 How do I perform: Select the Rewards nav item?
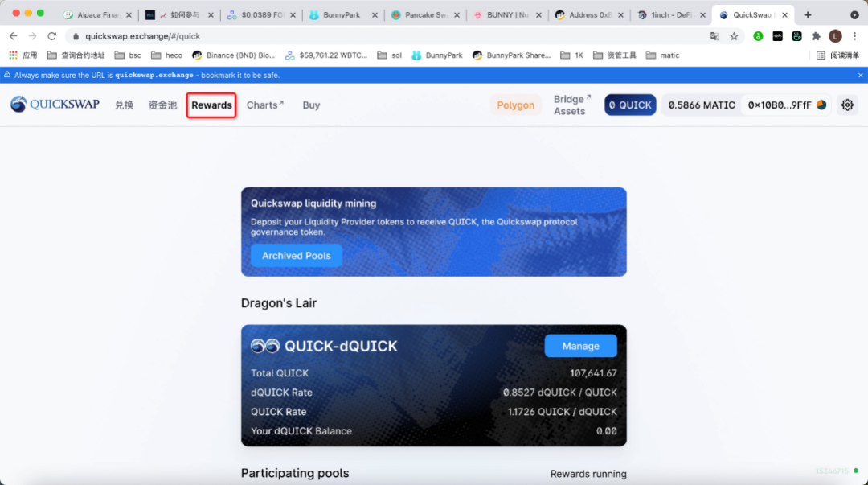pyautogui.click(x=211, y=105)
